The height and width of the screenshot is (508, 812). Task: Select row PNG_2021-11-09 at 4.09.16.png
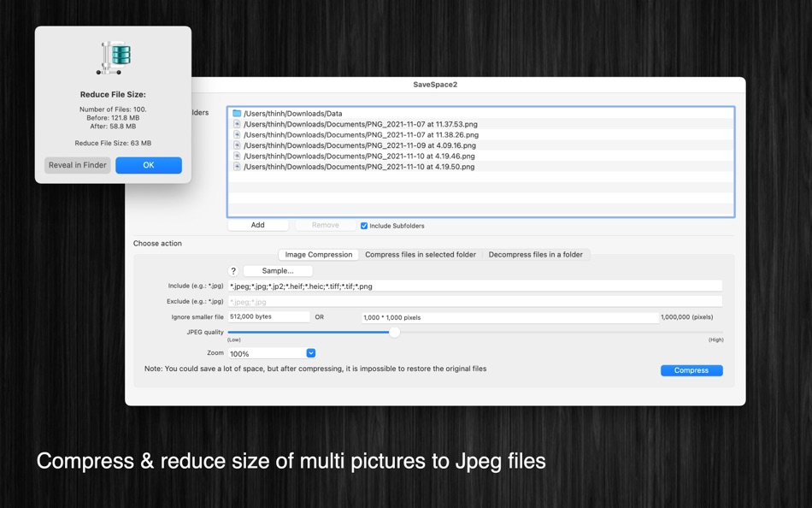pyautogui.click(x=481, y=145)
